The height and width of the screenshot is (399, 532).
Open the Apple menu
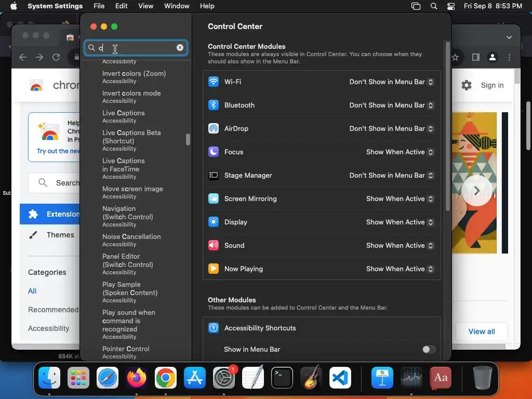tap(14, 6)
